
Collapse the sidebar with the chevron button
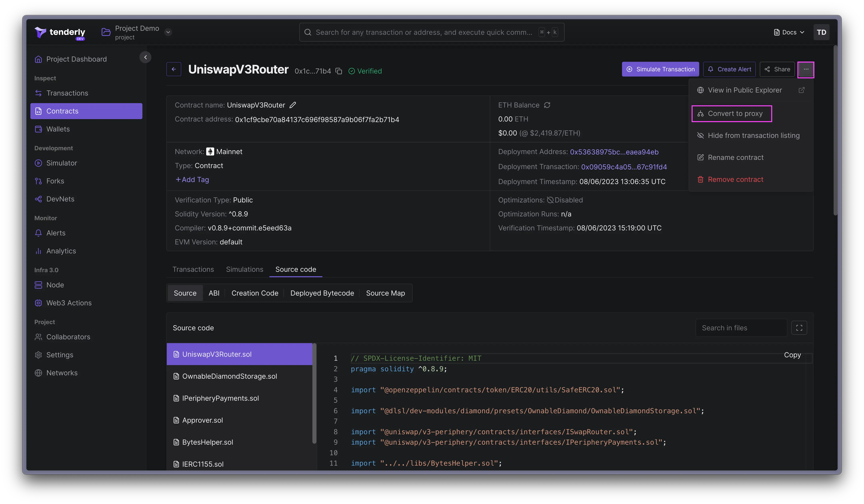(145, 57)
